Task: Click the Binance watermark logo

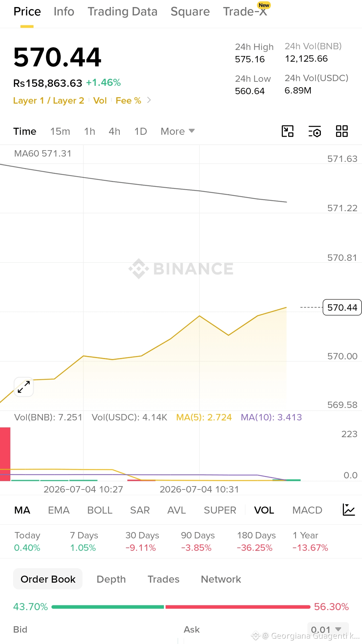Action: pos(181,269)
